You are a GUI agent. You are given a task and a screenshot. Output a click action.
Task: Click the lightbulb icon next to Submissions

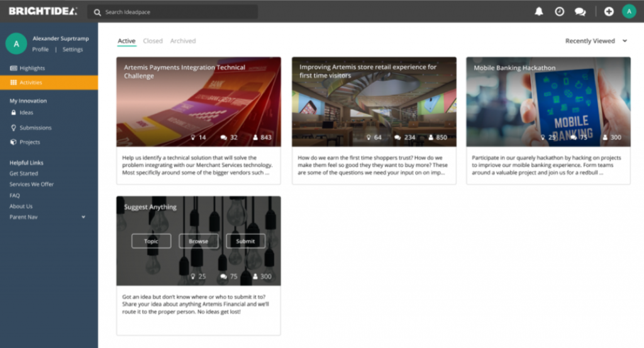(x=13, y=128)
